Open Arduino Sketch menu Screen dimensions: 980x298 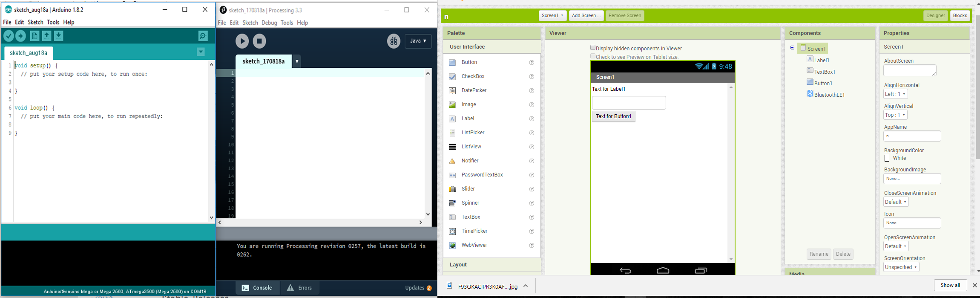coord(36,22)
